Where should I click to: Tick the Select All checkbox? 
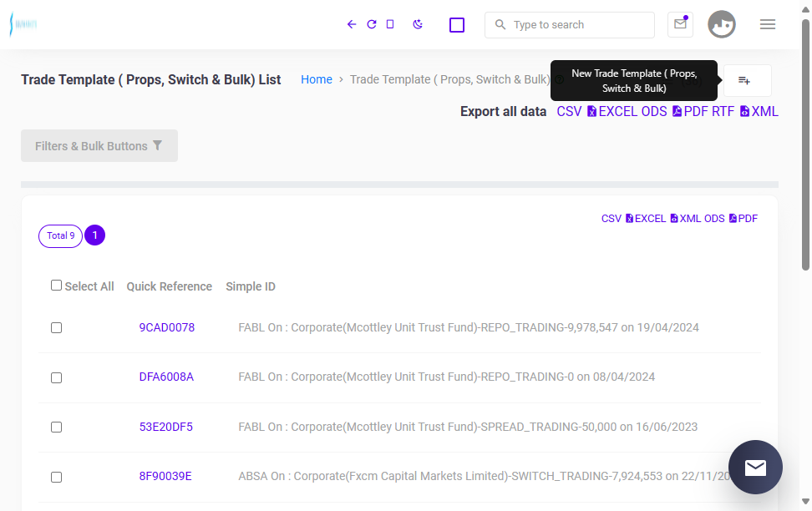(57, 286)
